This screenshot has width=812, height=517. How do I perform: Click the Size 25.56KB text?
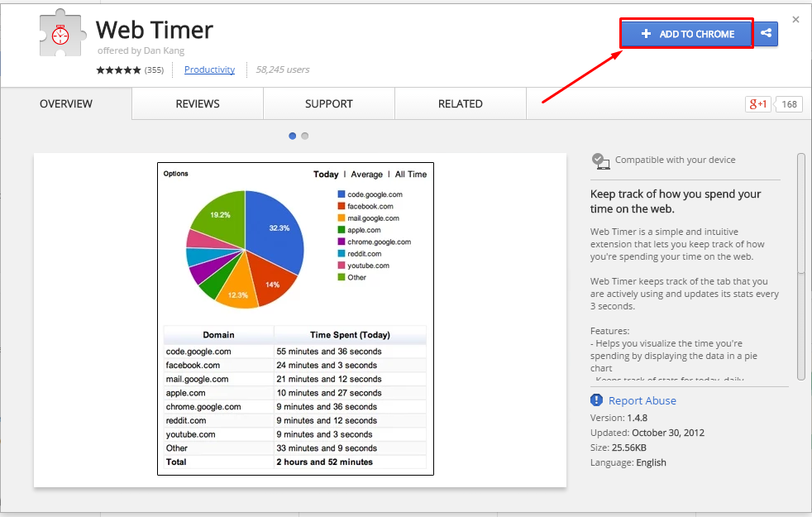click(619, 448)
